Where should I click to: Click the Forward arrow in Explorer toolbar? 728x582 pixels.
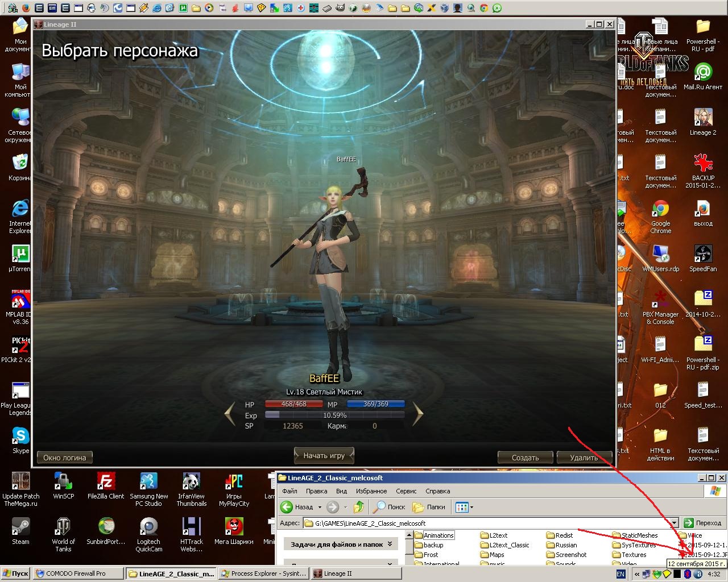point(333,507)
